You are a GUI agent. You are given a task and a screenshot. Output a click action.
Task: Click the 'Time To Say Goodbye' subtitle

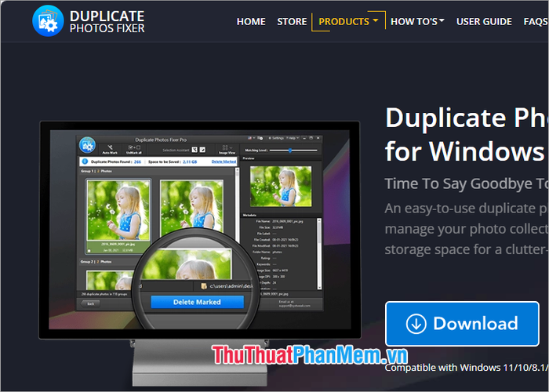(467, 183)
